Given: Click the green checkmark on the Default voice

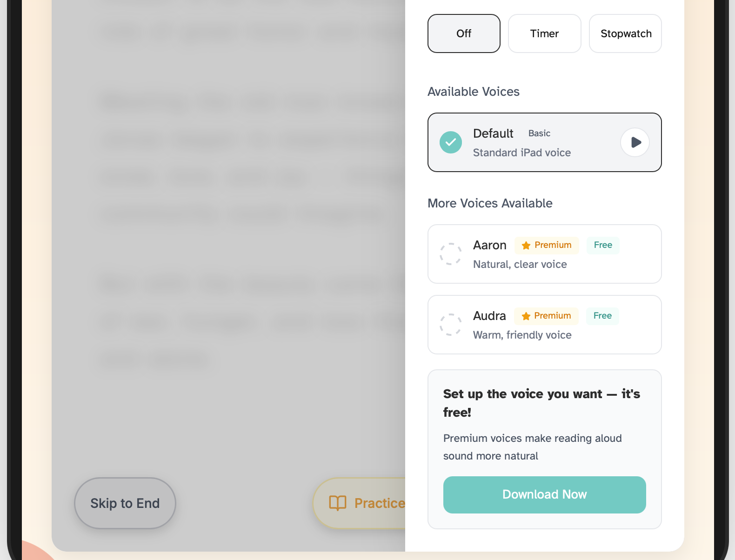Looking at the screenshot, I should pyautogui.click(x=450, y=142).
